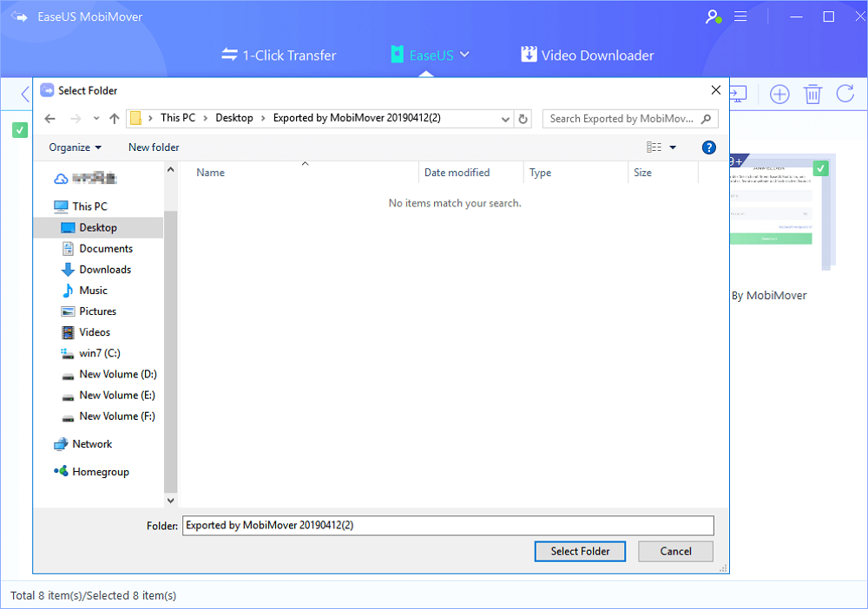Cancel the folder selection dialog
The image size is (868, 609).
[x=675, y=552]
